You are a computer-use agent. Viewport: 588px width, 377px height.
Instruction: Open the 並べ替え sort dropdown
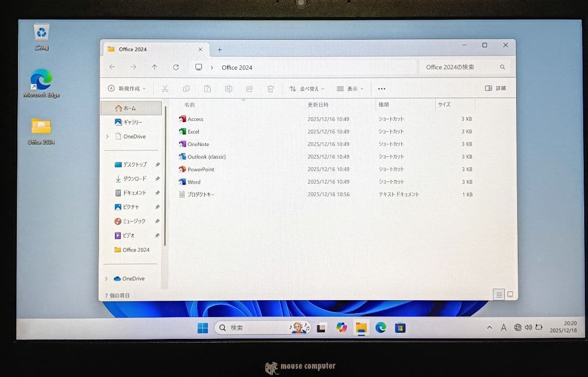pyautogui.click(x=307, y=89)
